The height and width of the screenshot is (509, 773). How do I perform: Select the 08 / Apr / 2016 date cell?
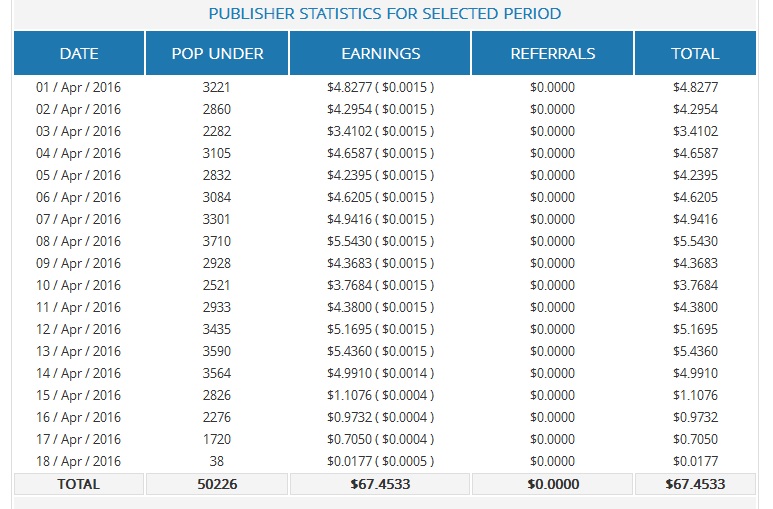[79, 241]
